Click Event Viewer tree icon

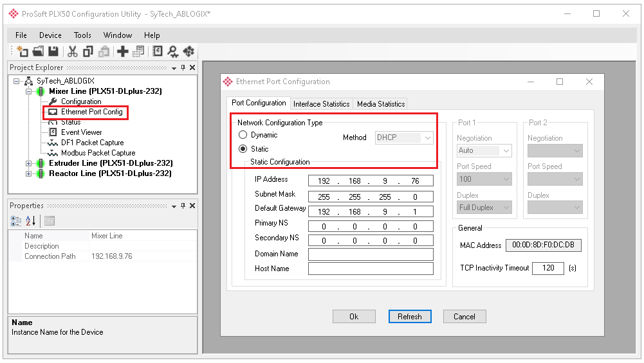coord(53,132)
